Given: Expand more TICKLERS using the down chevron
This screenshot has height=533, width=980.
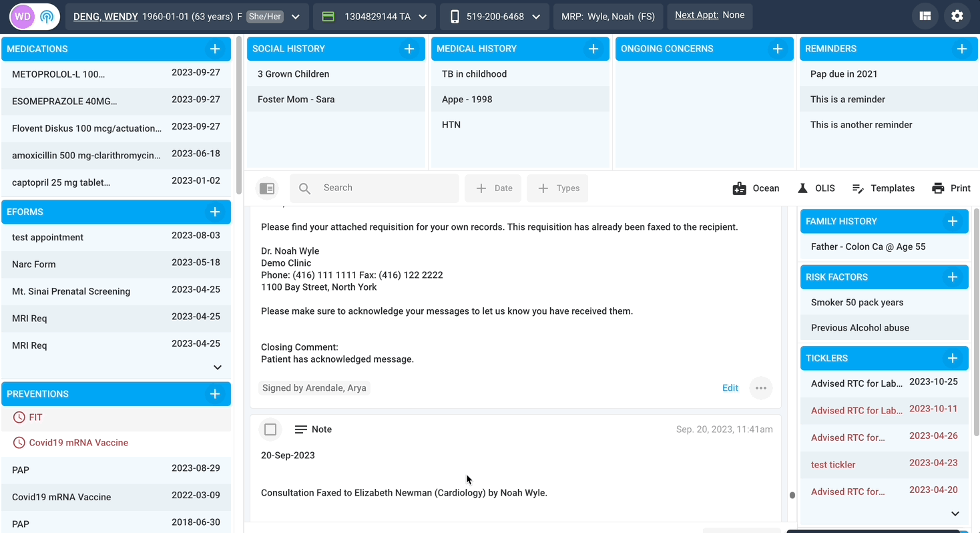Looking at the screenshot, I should pyautogui.click(x=955, y=513).
